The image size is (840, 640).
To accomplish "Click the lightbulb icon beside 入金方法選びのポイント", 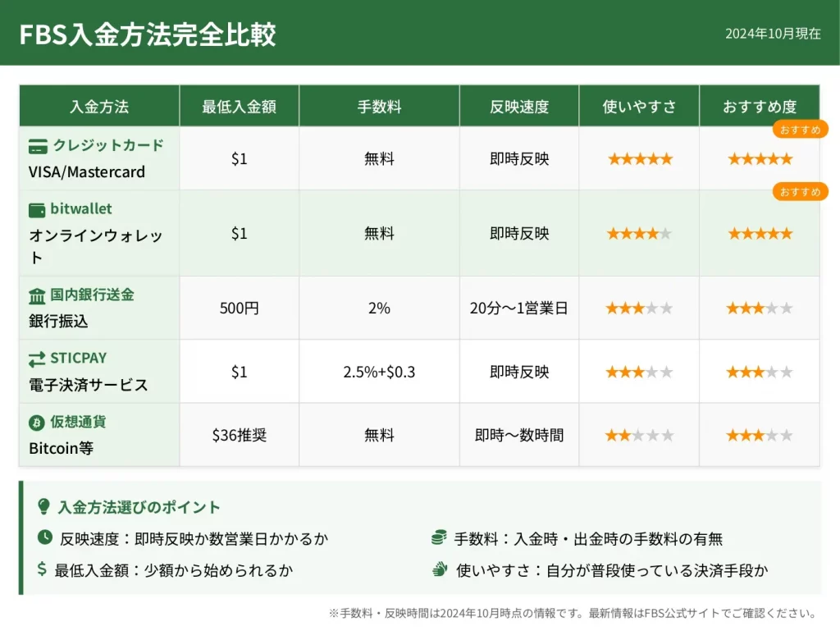I will point(44,507).
